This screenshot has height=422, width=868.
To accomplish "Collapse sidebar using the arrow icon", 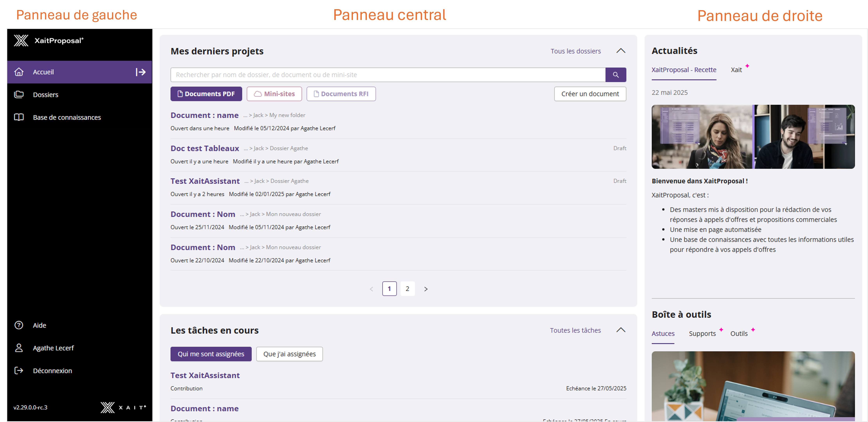I will 141,72.
